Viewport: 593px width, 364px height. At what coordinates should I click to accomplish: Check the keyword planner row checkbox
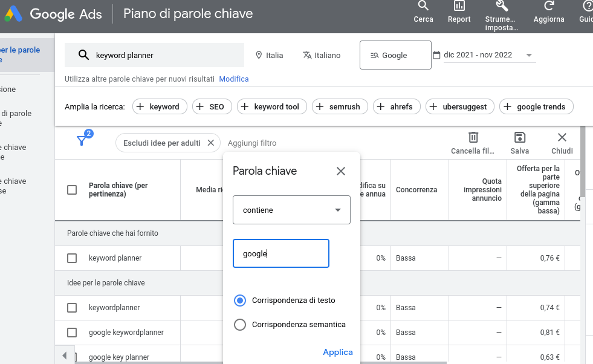point(72,258)
